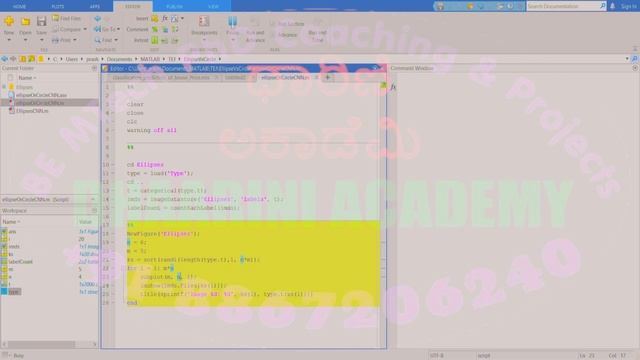Decrease the indent icon
This screenshot has width=640, height=360.
pyautogui.click(x=175, y=40)
